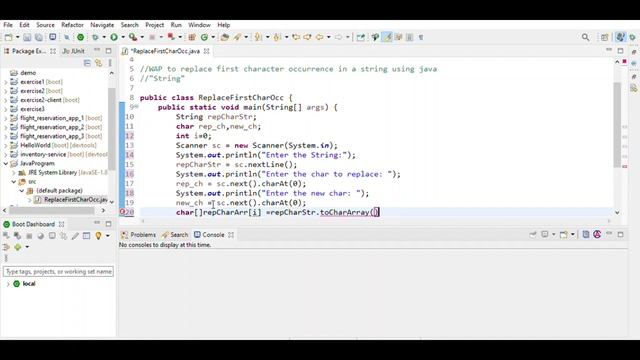Click the Open Console icon in console toolbar
The image size is (640, 360).
(x=564, y=234)
